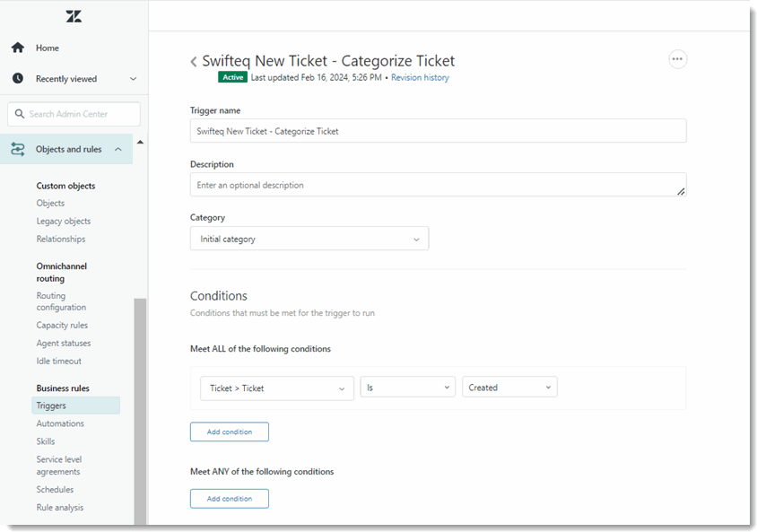Image resolution: width=757 pixels, height=532 pixels.
Task: Click the Omnichannel routing heading
Action: click(61, 272)
